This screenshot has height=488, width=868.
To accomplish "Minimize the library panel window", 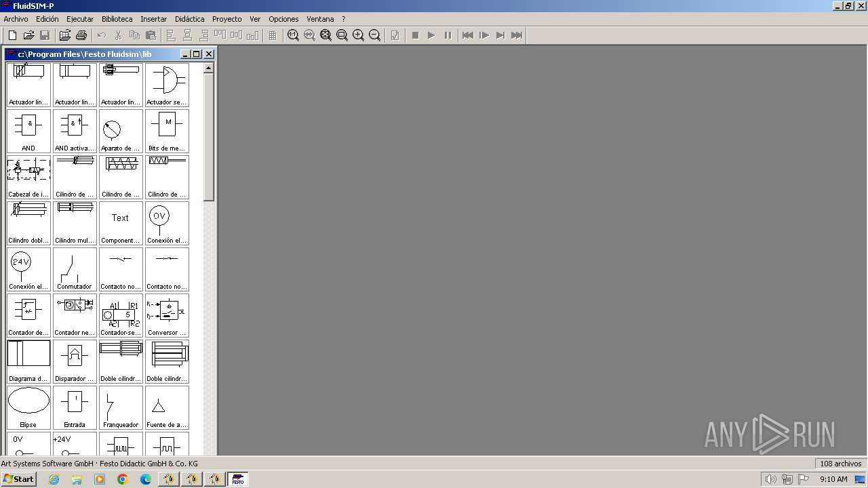I will [185, 54].
